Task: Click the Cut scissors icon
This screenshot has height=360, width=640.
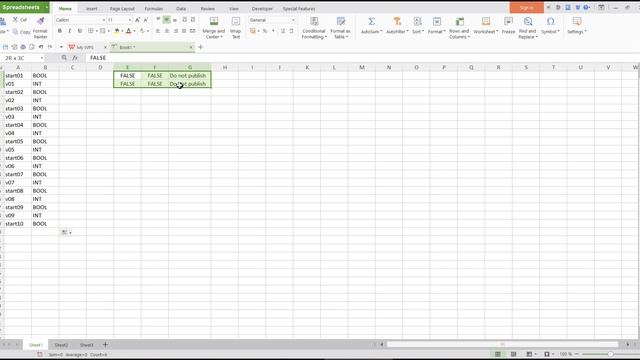Action: click(15, 19)
